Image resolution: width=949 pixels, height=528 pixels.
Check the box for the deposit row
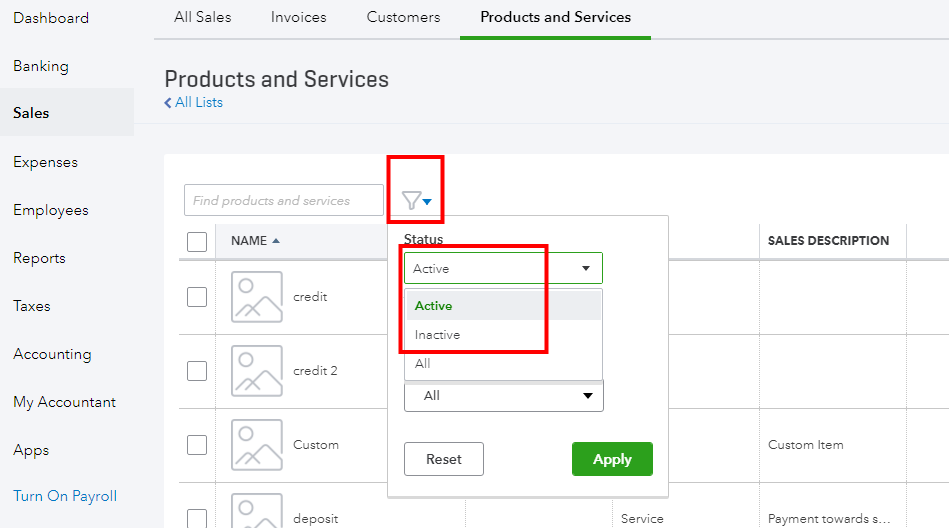click(197, 518)
